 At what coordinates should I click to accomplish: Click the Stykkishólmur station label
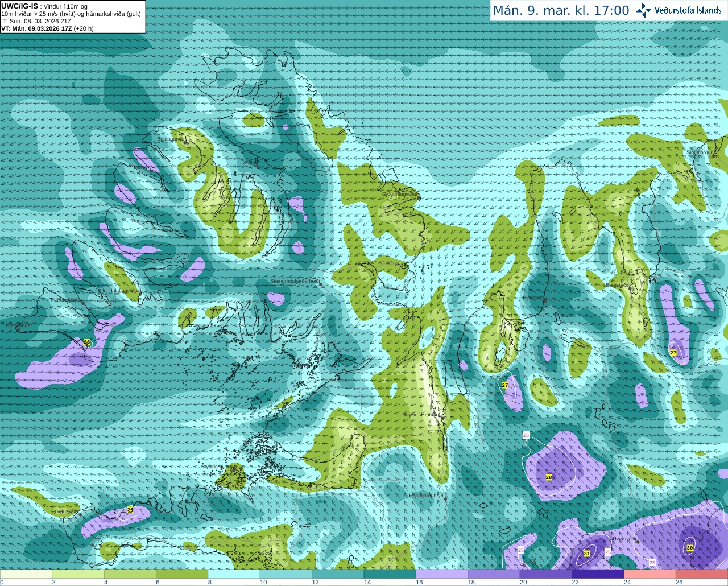[217, 467]
